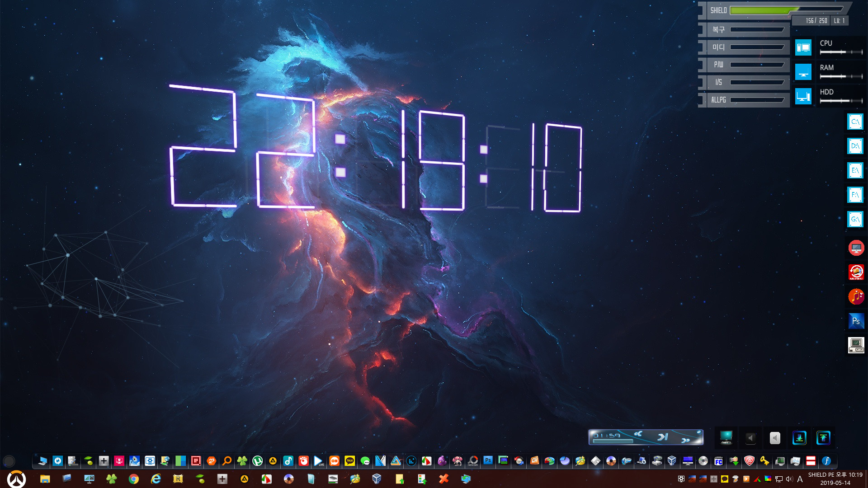Open the pink monitor icon in dock
The width and height of the screenshot is (868, 488).
119,461
